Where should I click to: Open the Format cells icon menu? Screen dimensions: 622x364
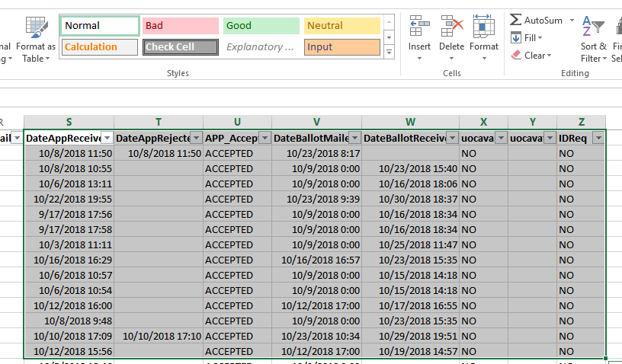pyautogui.click(x=484, y=28)
